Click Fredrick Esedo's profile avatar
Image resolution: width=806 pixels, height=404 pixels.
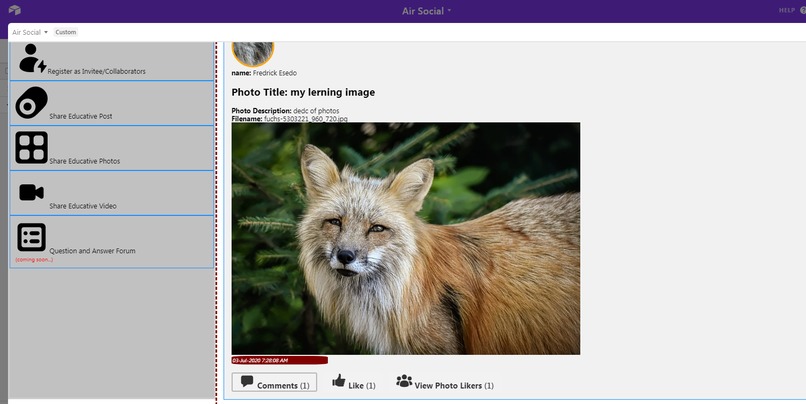253,54
